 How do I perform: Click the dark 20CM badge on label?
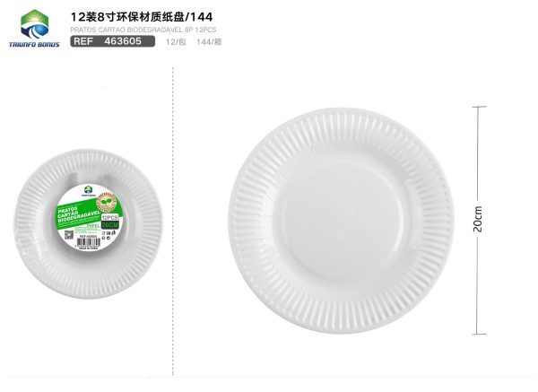tap(109, 225)
